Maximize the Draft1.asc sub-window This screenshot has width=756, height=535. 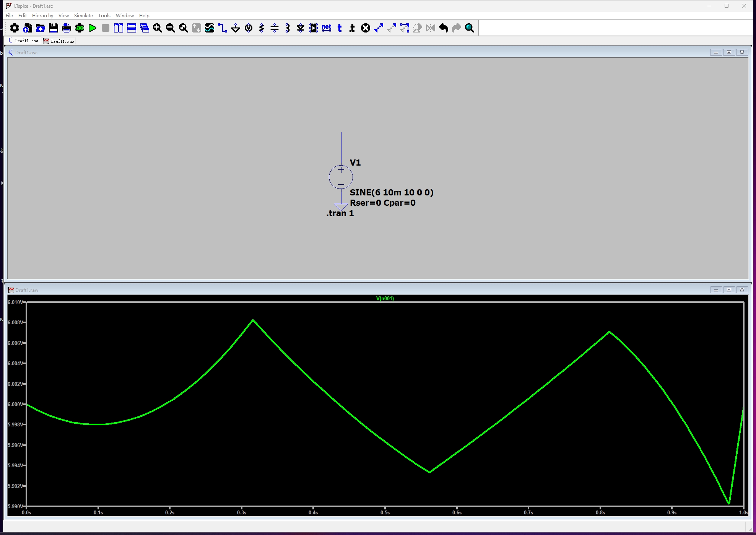pyautogui.click(x=729, y=52)
